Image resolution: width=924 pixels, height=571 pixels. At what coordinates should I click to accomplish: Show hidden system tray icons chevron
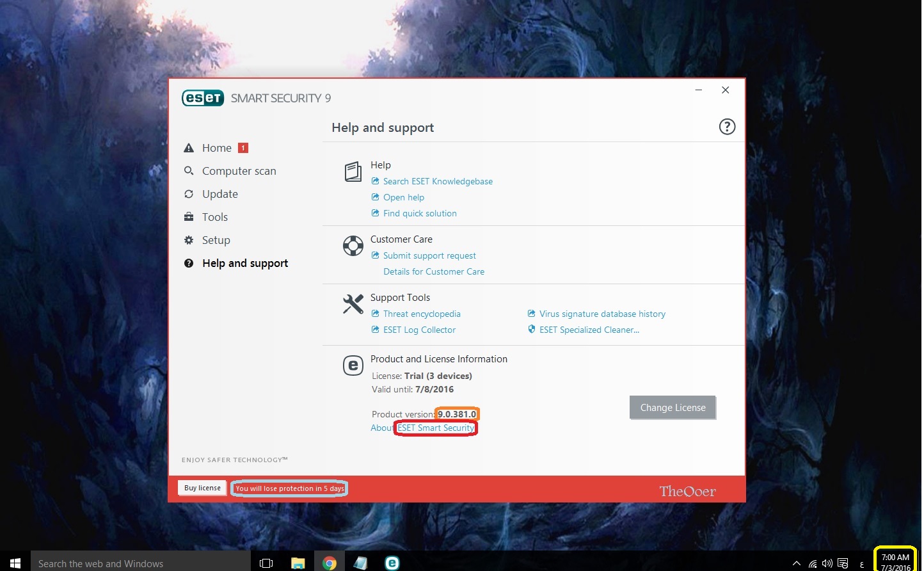(797, 564)
